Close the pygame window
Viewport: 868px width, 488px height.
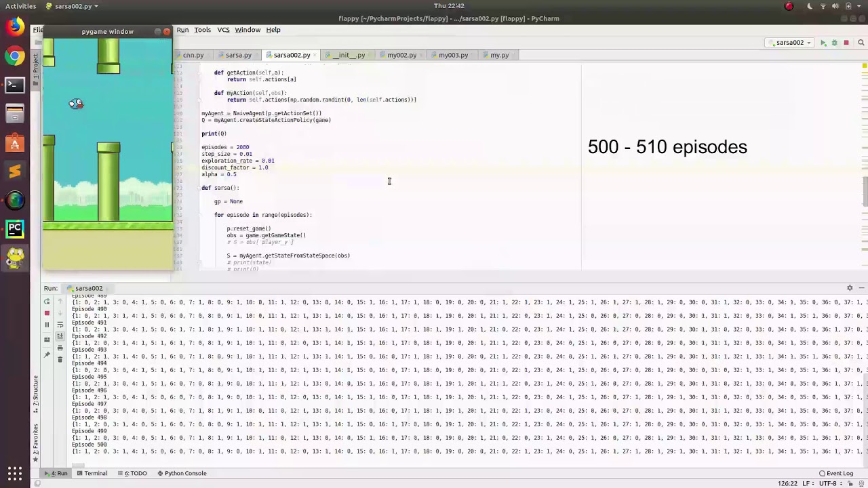tap(167, 31)
